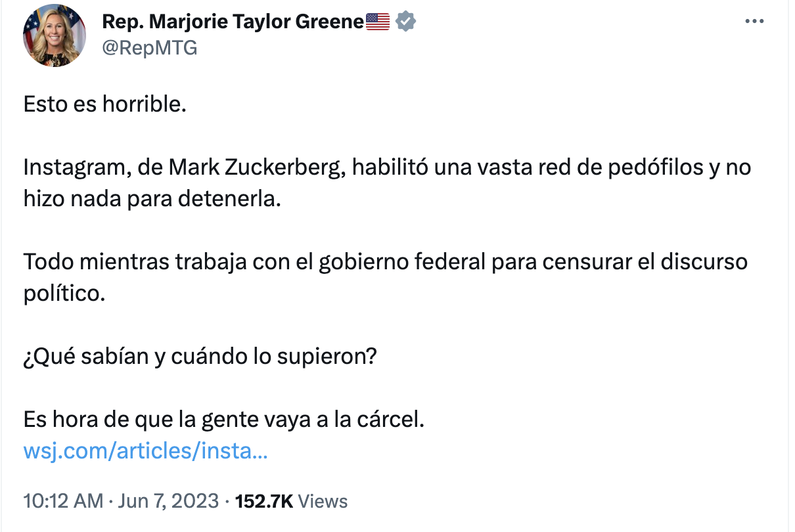The height and width of the screenshot is (532, 795).
Task: Click the ellipsis icon in the top right corner
Action: coord(754,20)
